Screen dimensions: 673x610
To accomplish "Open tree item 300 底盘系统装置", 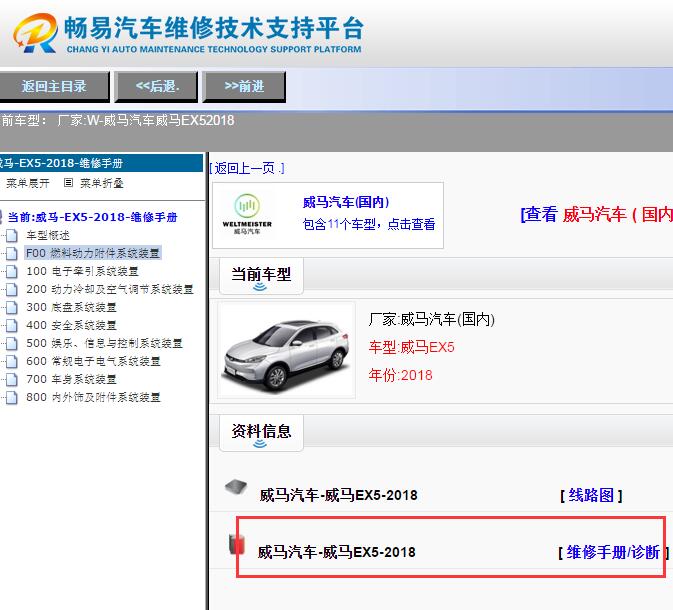I will pos(71,307).
